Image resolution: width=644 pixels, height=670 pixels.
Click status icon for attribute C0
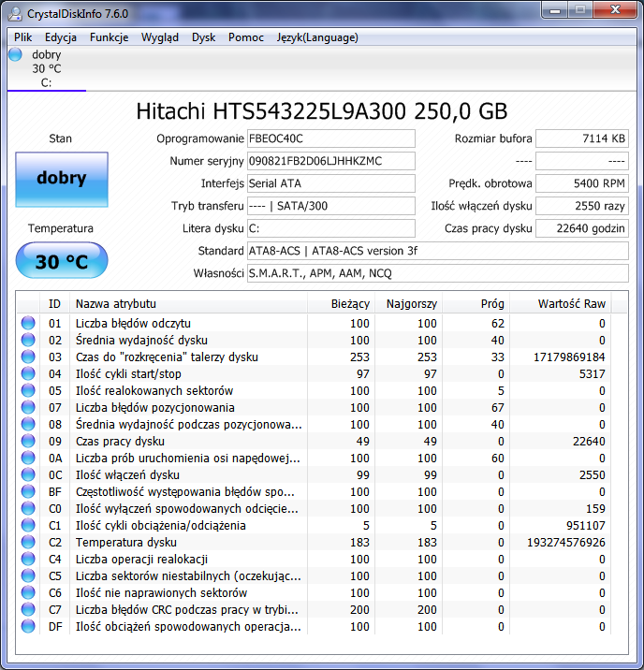pyautogui.click(x=28, y=508)
